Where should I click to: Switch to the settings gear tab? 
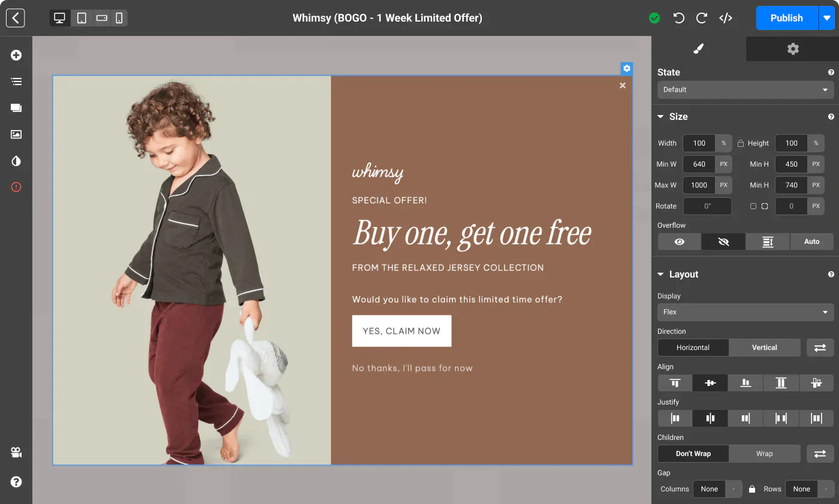792,49
